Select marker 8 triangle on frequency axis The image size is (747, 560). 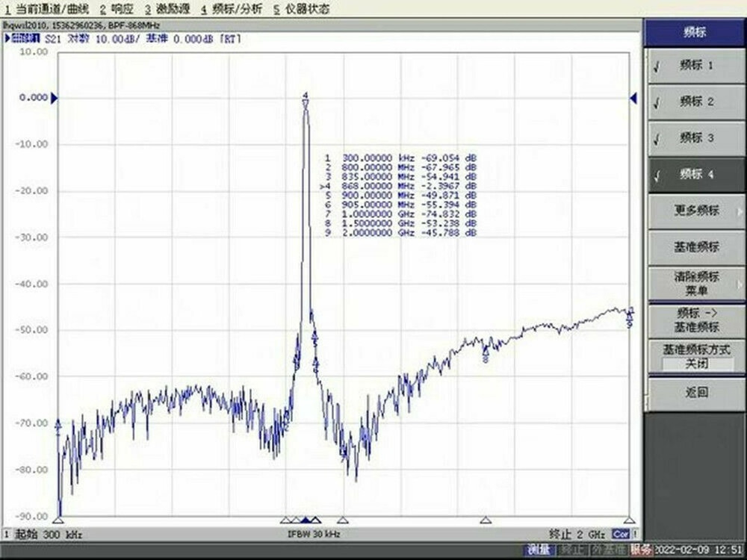pyautogui.click(x=486, y=520)
